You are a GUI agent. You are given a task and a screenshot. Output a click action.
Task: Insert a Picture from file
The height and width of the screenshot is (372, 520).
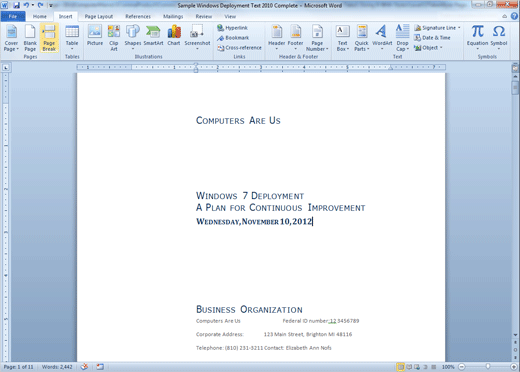[95, 36]
